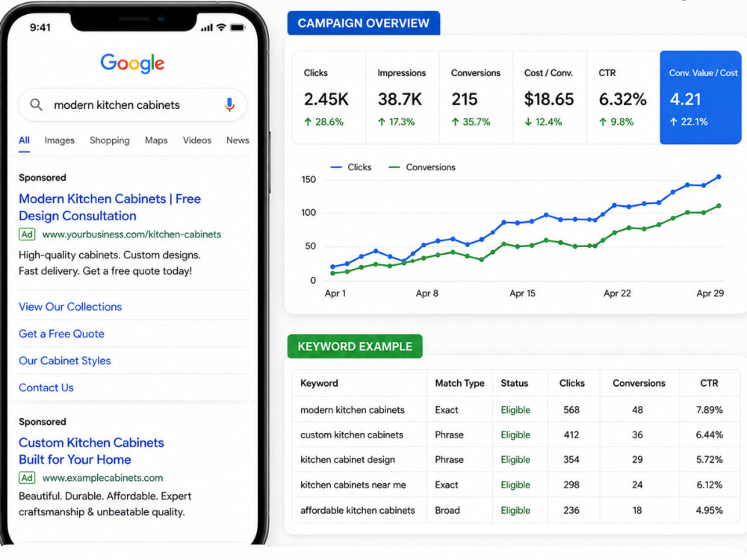Select the All search tab
This screenshot has height=560, width=747.
pos(25,140)
